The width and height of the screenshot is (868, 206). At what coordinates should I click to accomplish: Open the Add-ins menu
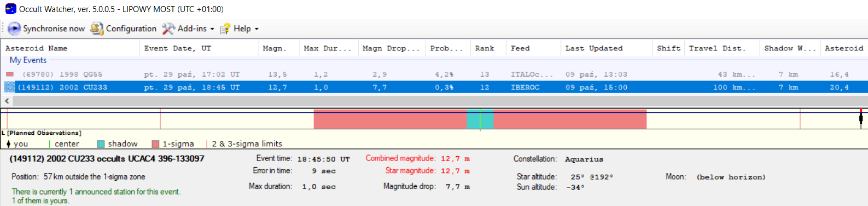192,28
